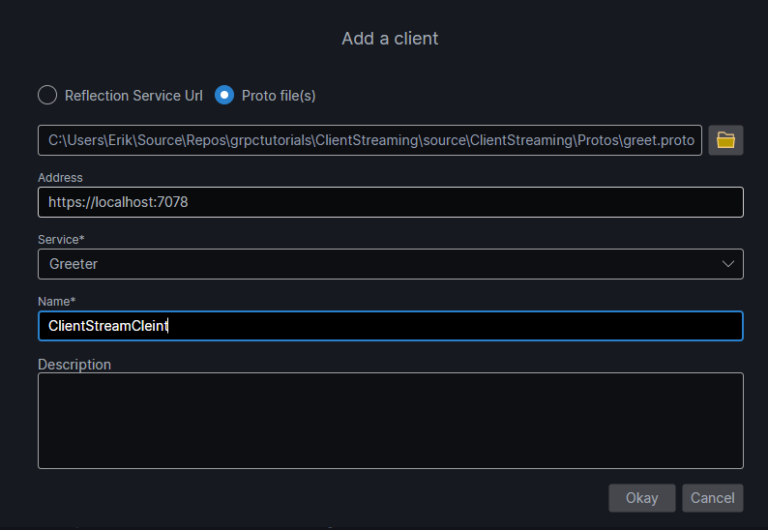
Task: Open the Greeter service combo box
Action: tap(391, 264)
